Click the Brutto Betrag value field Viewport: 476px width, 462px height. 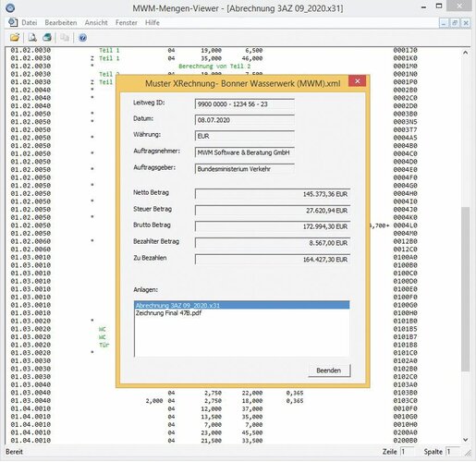pos(273,226)
